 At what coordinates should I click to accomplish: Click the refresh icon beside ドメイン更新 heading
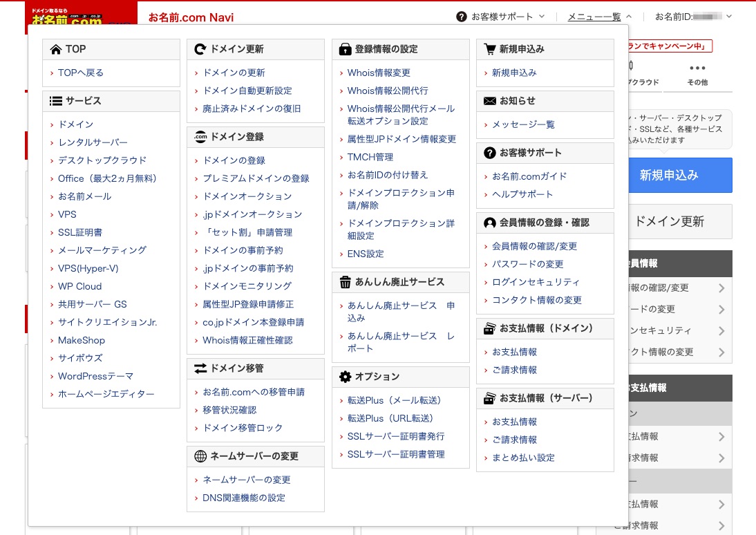coord(200,49)
